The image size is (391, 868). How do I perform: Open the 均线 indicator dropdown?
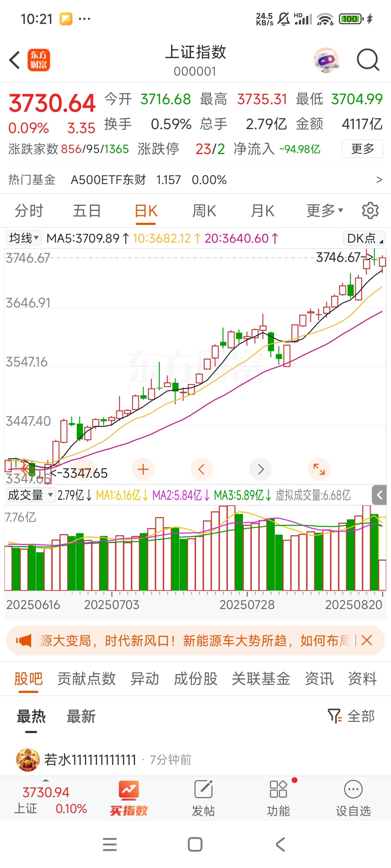pos(24,238)
